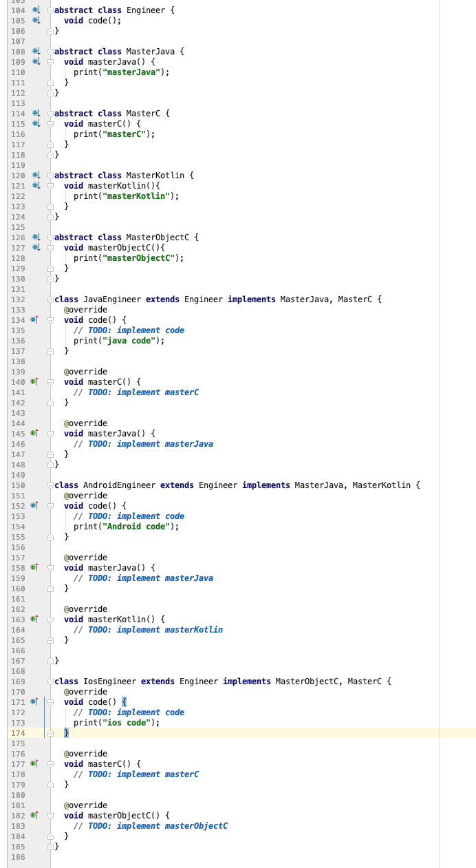Screen dimensions: 476x868
Task: Click void code(); declaration on line 105
Action: click(93, 21)
